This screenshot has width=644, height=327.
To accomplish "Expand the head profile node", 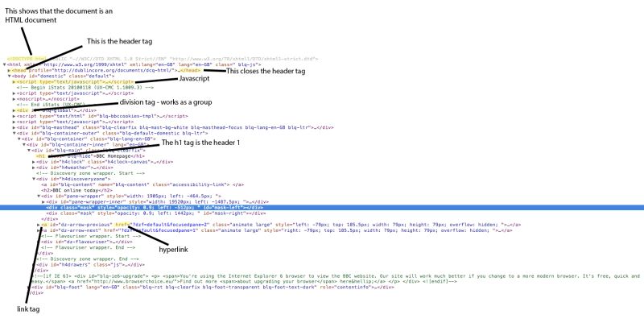I will (10, 70).
